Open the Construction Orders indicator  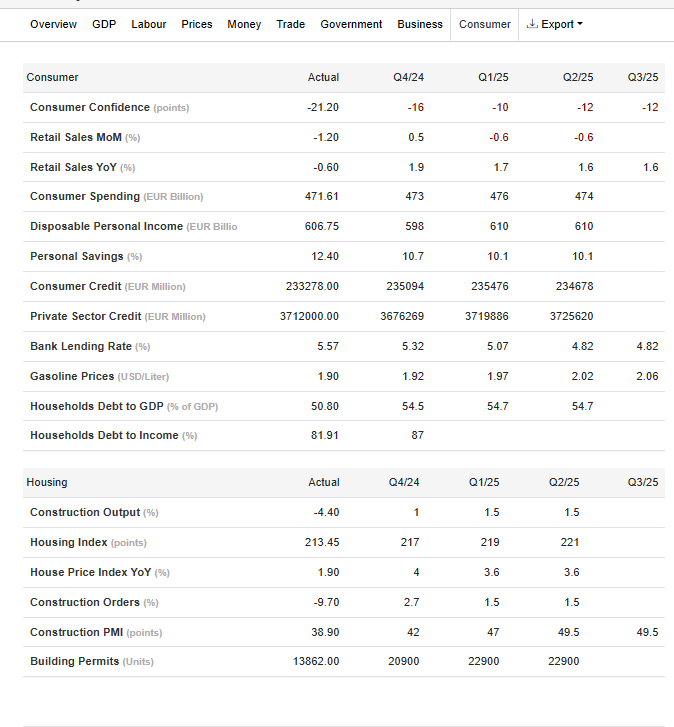85,602
